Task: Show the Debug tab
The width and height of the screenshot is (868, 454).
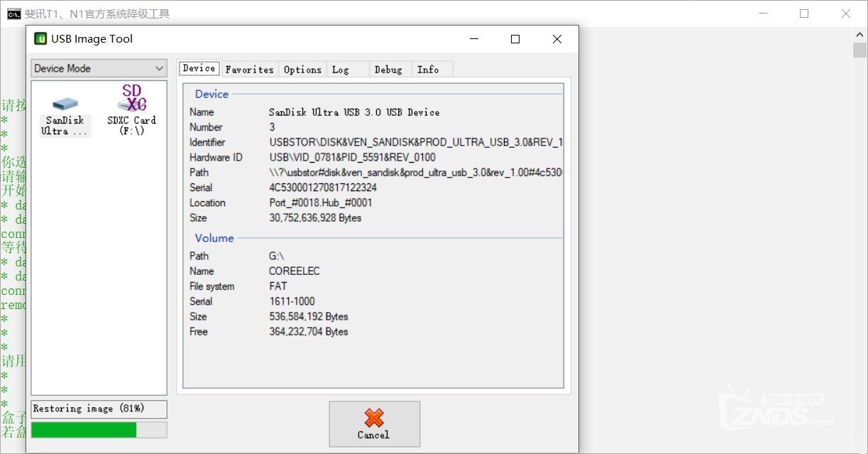Action: [388, 69]
